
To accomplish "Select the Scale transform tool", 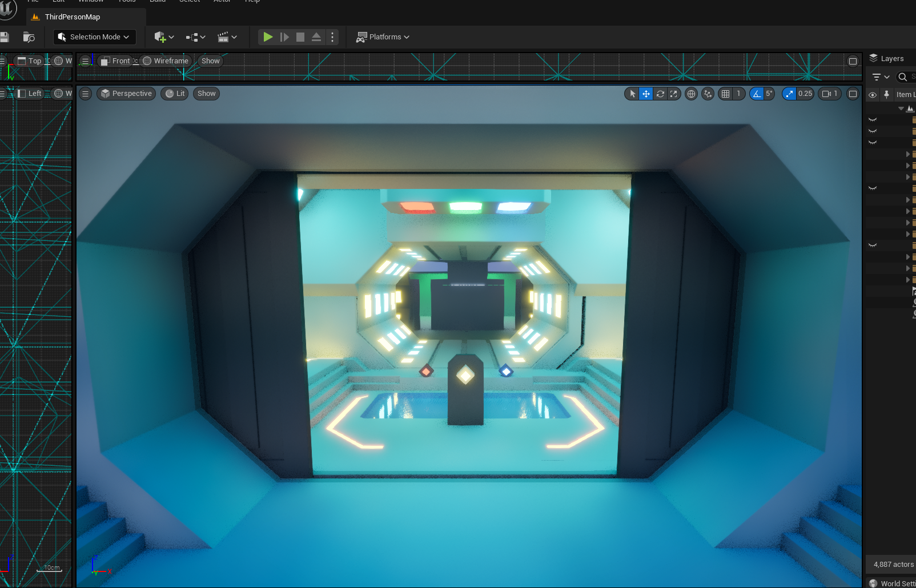I will (674, 94).
